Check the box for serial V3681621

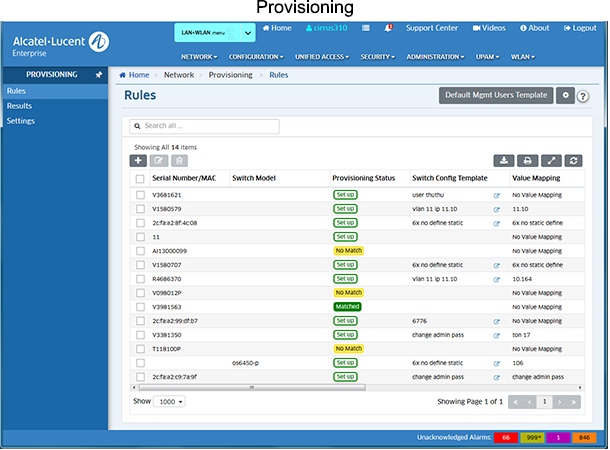pyautogui.click(x=140, y=195)
